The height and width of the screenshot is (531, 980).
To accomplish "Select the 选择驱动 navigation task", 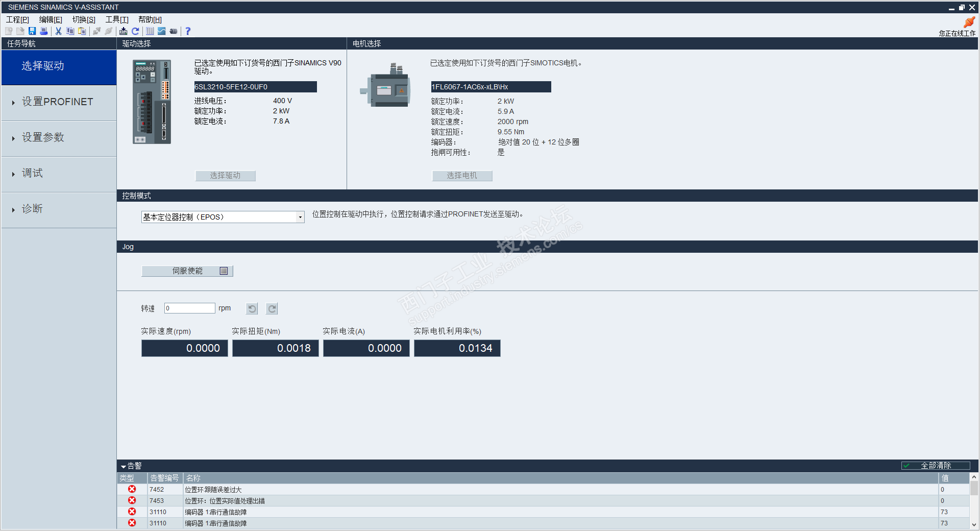I will pyautogui.click(x=59, y=67).
